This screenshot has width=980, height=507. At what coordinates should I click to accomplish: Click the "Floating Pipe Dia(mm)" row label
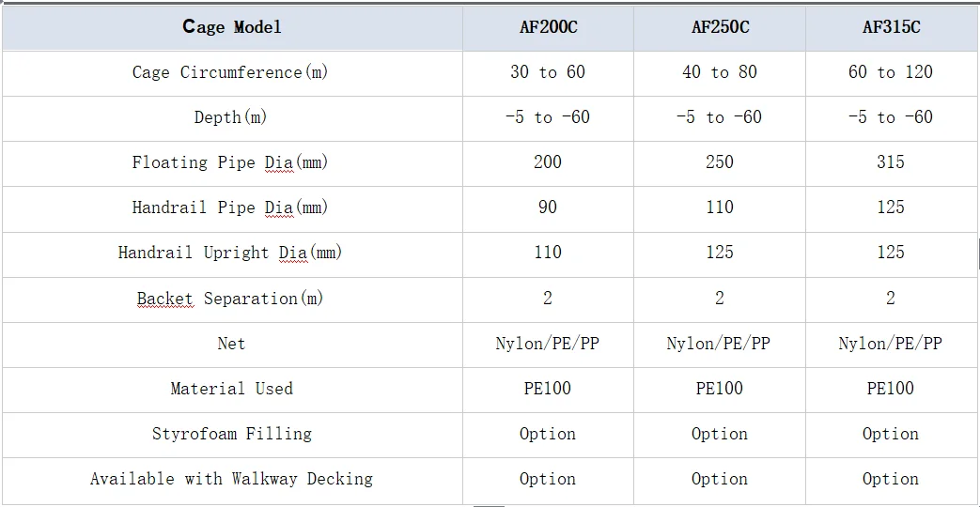pyautogui.click(x=230, y=162)
